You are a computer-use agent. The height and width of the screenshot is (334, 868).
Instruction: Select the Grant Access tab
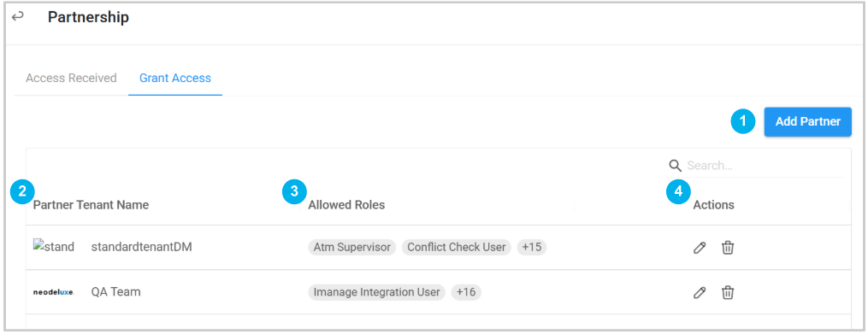click(x=175, y=78)
